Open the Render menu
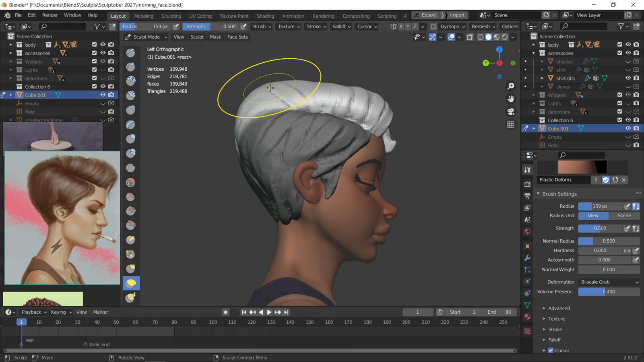 click(50, 15)
